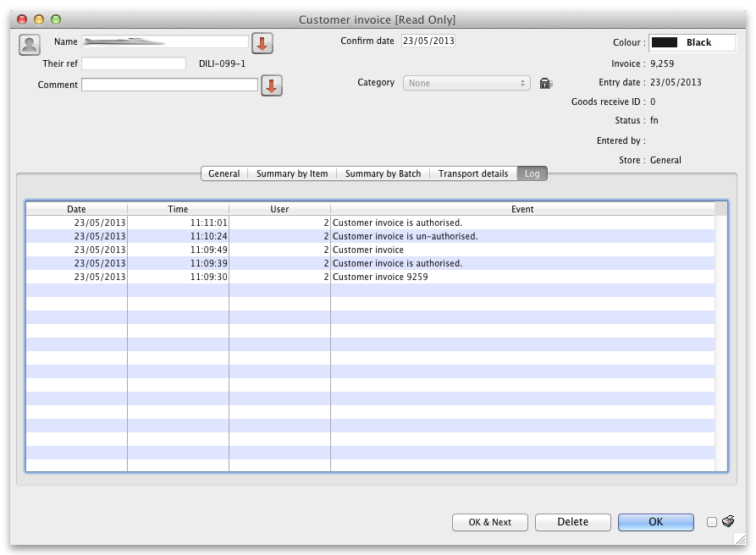Click the red arrow button next to Comment
This screenshot has height=555, width=756.
pos(271,85)
